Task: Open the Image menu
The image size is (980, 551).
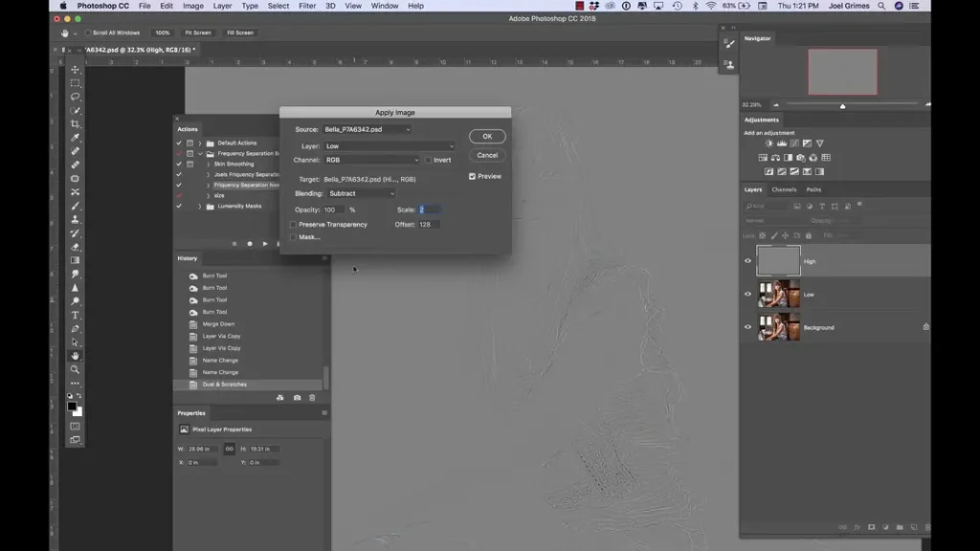Action: point(193,6)
